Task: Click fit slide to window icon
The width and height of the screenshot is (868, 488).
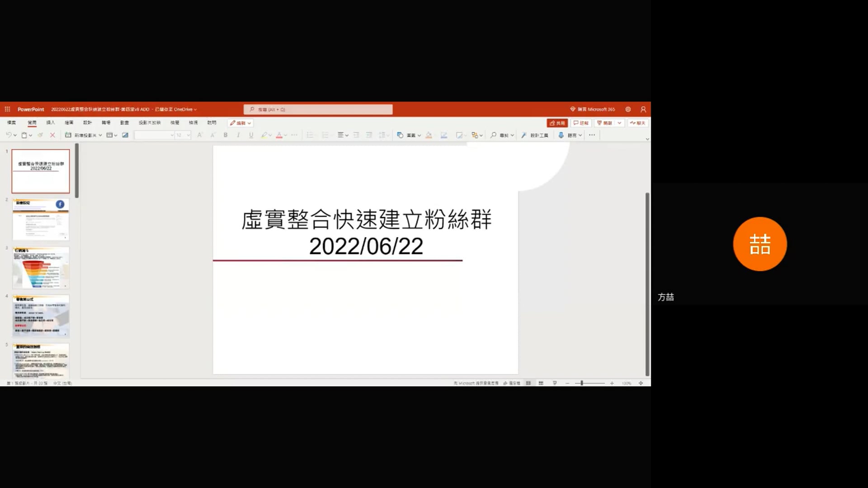Action: 641,383
